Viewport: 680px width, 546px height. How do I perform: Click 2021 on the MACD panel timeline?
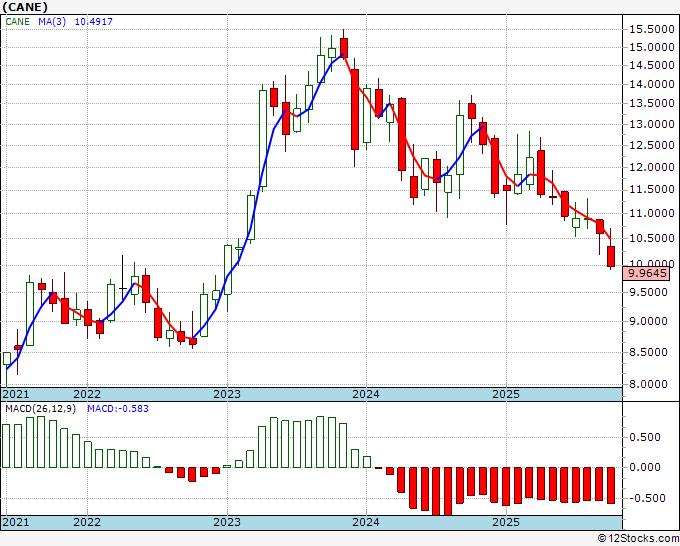click(16, 522)
